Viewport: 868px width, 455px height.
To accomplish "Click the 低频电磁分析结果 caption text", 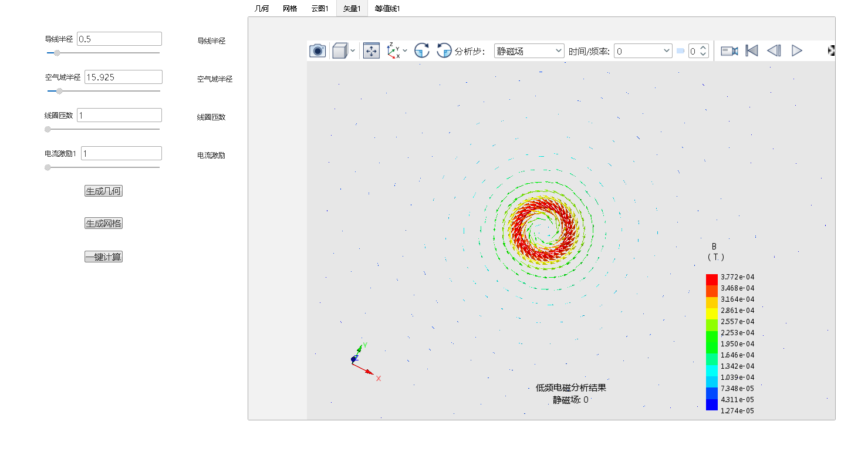I will 570,387.
